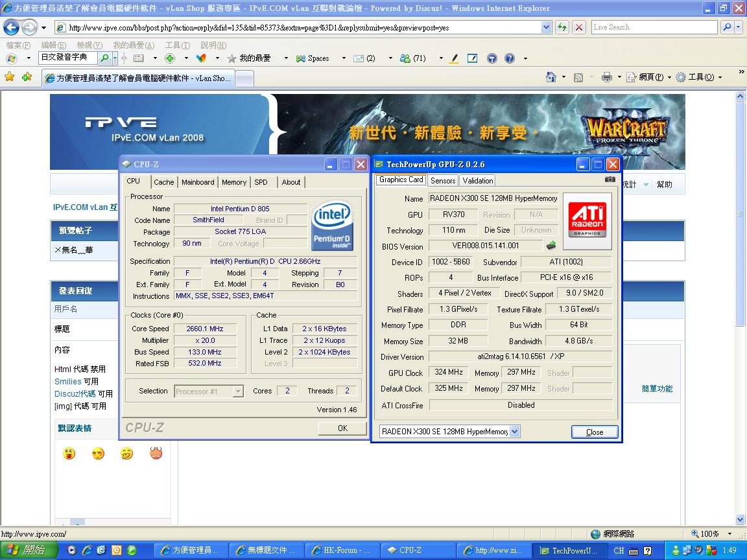Click the IE stop loading icon
The image size is (747, 560).
coord(579,27)
